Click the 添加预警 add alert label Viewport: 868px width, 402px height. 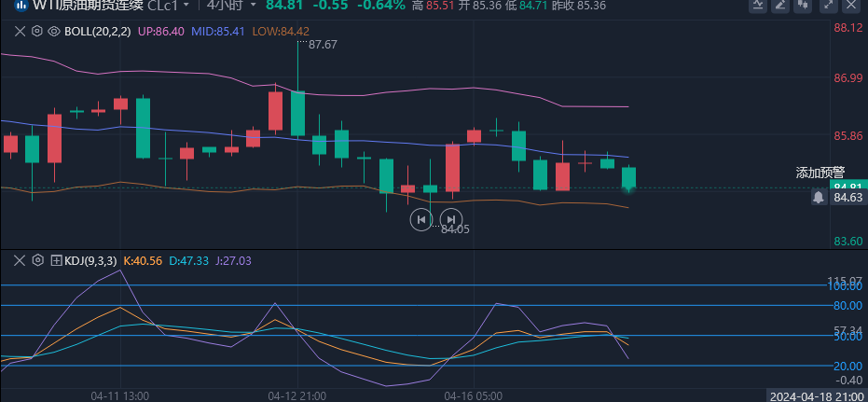tap(820, 173)
